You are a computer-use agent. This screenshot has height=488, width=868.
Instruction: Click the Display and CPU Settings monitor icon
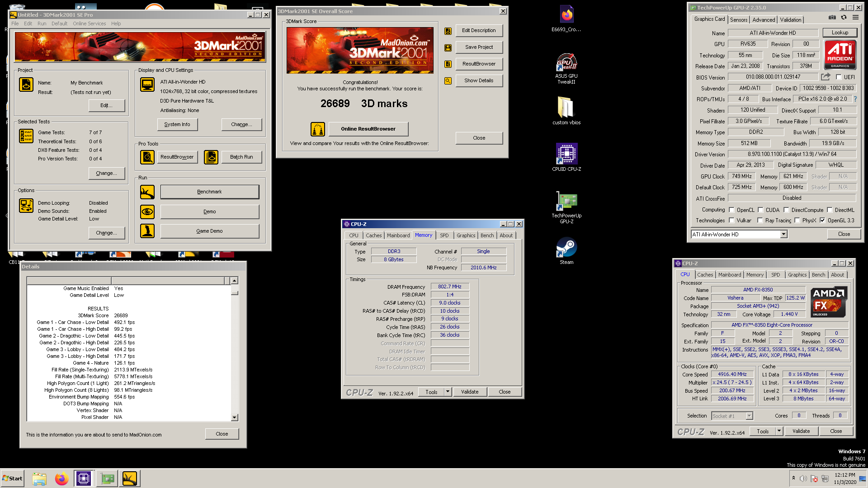point(147,84)
